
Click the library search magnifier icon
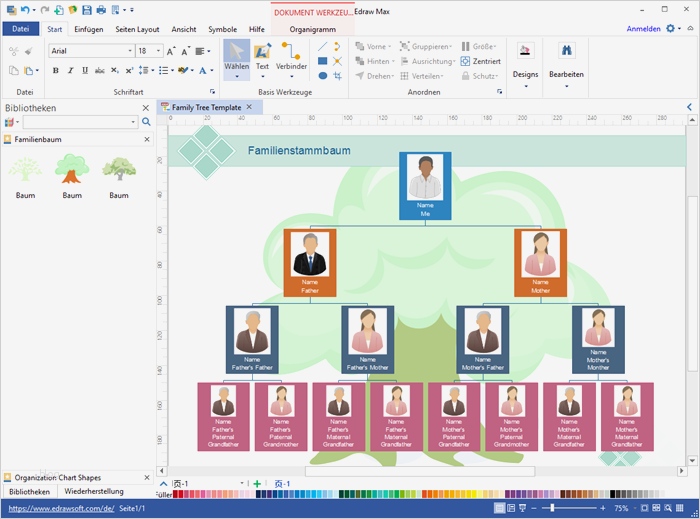coord(146,122)
